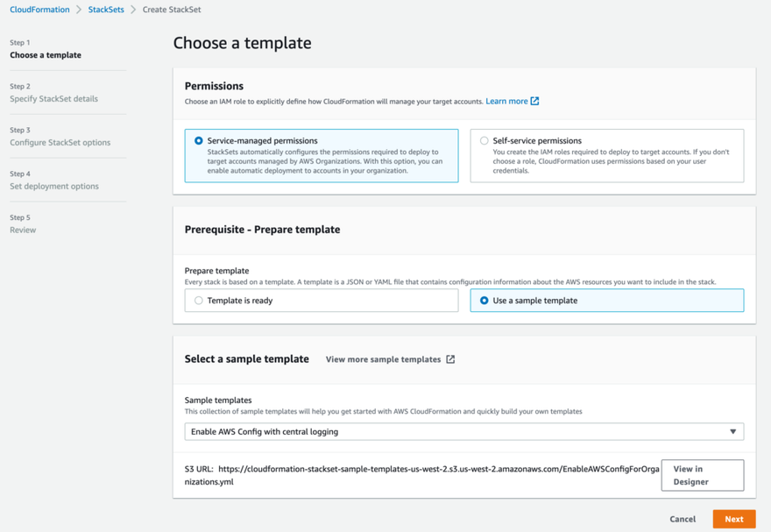The height and width of the screenshot is (532, 771).
Task: Go to Step 2 Specify StackSet details
Action: coord(53,99)
